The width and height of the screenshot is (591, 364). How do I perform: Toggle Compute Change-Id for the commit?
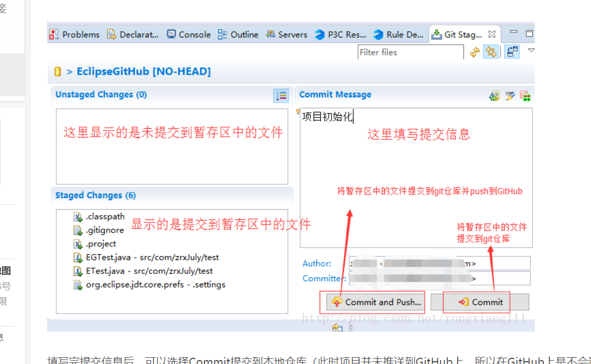point(526,95)
